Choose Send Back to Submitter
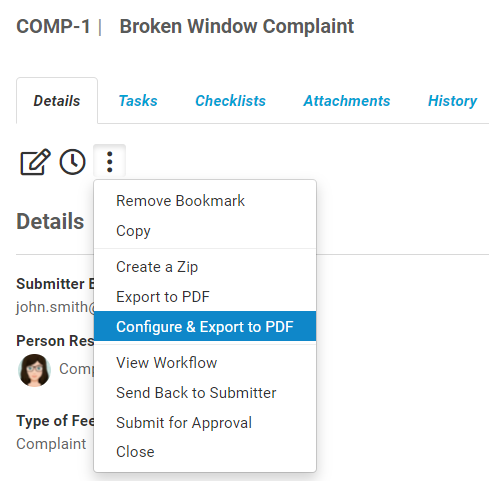The image size is (489, 481). (205, 393)
